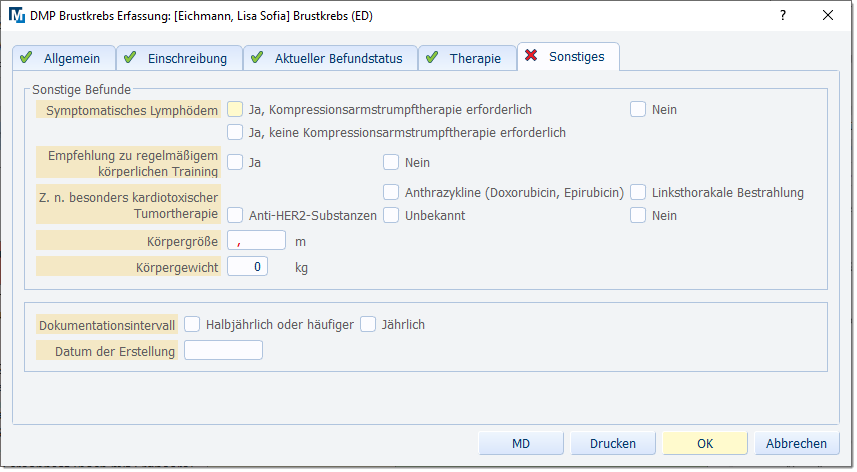This screenshot has width=857, height=472.
Task: Click the Datum der Erstellung label
Action: click(x=107, y=351)
